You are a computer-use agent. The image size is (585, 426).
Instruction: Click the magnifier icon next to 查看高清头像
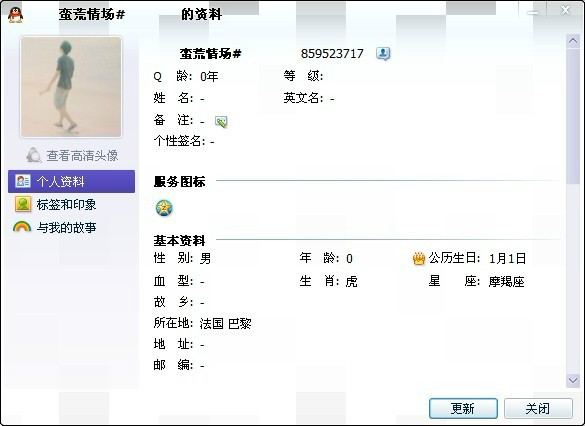[x=34, y=155]
